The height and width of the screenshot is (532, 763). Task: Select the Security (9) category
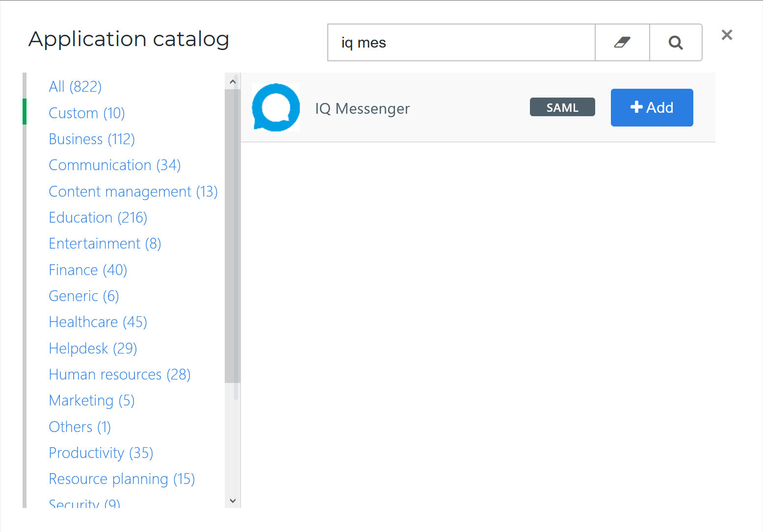84,503
